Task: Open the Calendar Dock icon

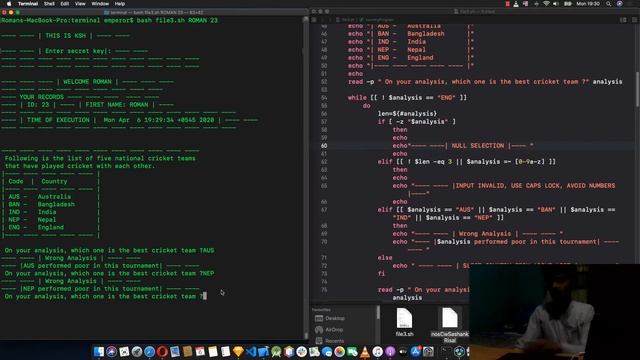Action: point(200,351)
